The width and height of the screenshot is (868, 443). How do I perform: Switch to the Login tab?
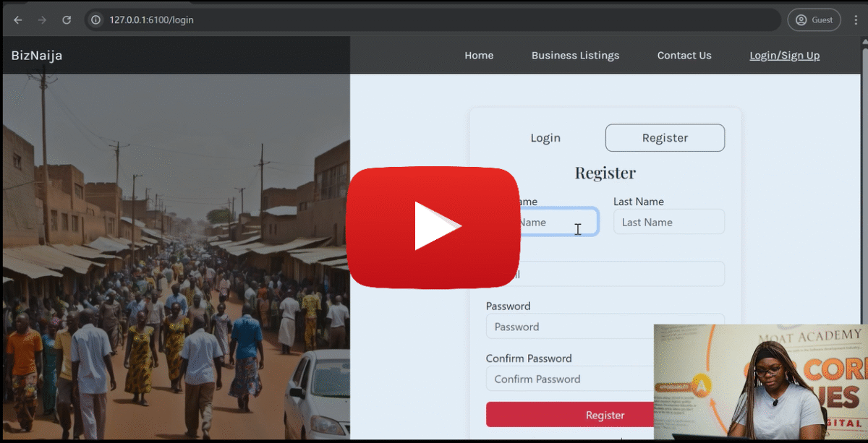(x=545, y=138)
